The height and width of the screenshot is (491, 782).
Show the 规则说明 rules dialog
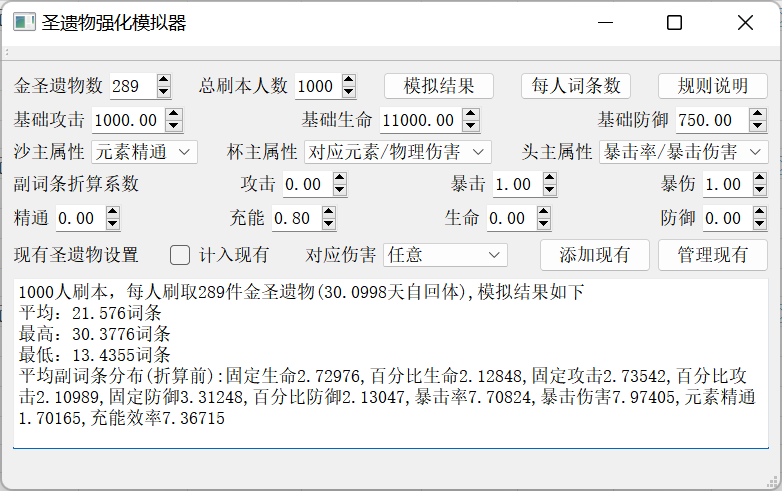[x=712, y=86]
